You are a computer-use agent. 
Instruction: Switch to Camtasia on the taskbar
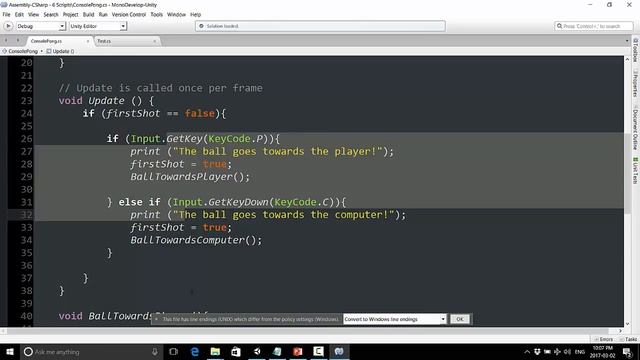pyautogui.click(x=318, y=351)
